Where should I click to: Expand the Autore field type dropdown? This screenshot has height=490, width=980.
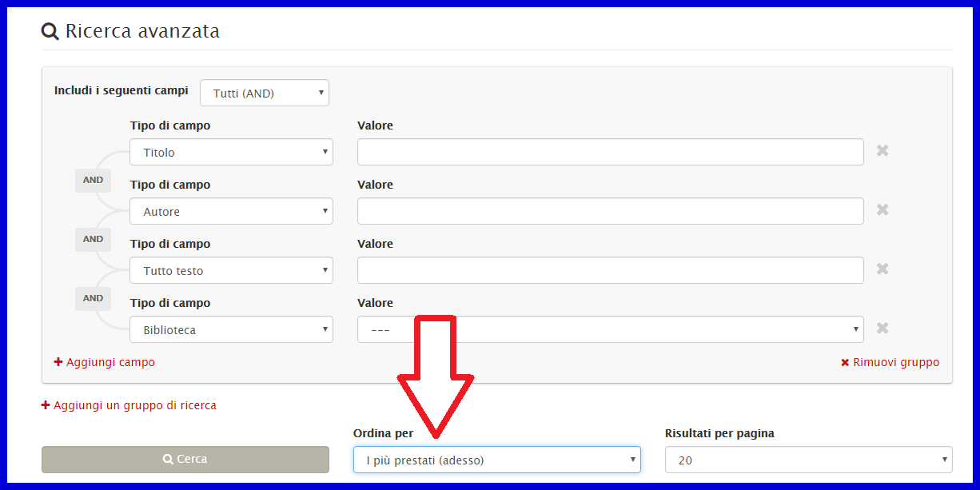tap(231, 211)
